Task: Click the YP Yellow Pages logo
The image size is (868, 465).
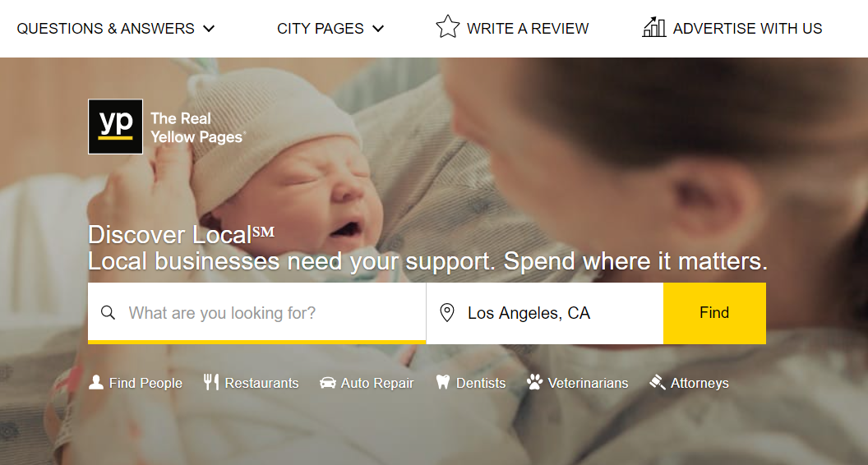Action: [x=116, y=127]
